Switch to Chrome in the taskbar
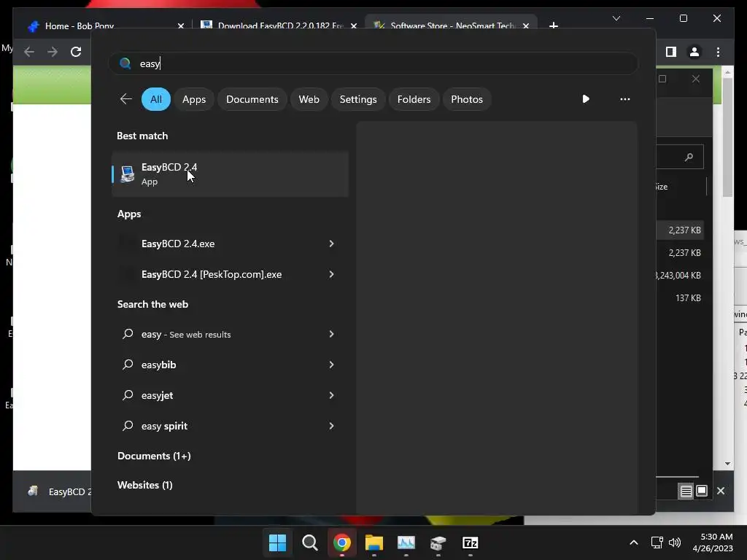 click(x=342, y=542)
